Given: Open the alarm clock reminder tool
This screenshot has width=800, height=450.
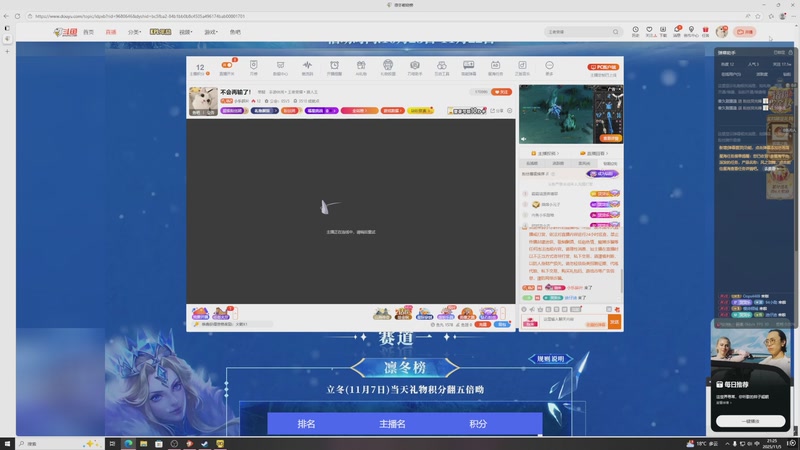Looking at the screenshot, I should tap(334, 65).
